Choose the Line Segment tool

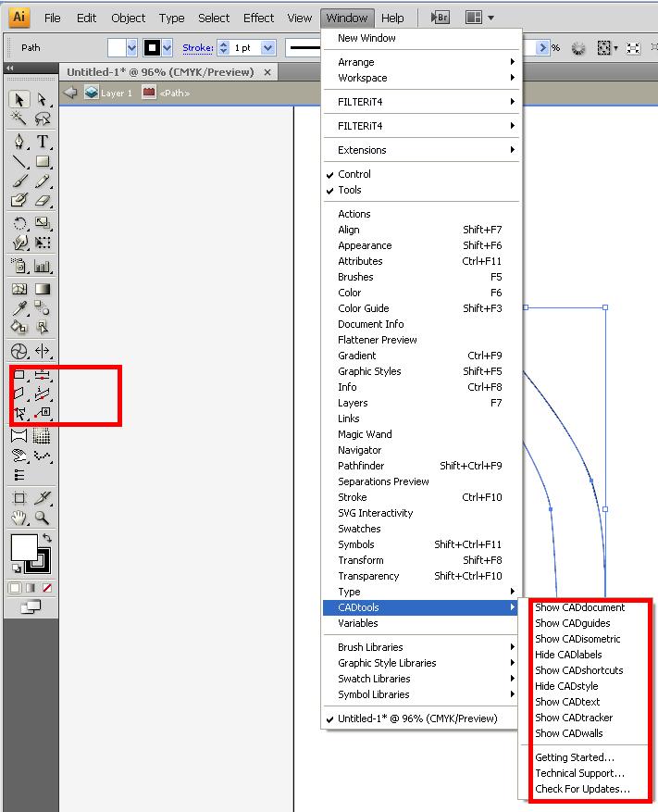19,162
